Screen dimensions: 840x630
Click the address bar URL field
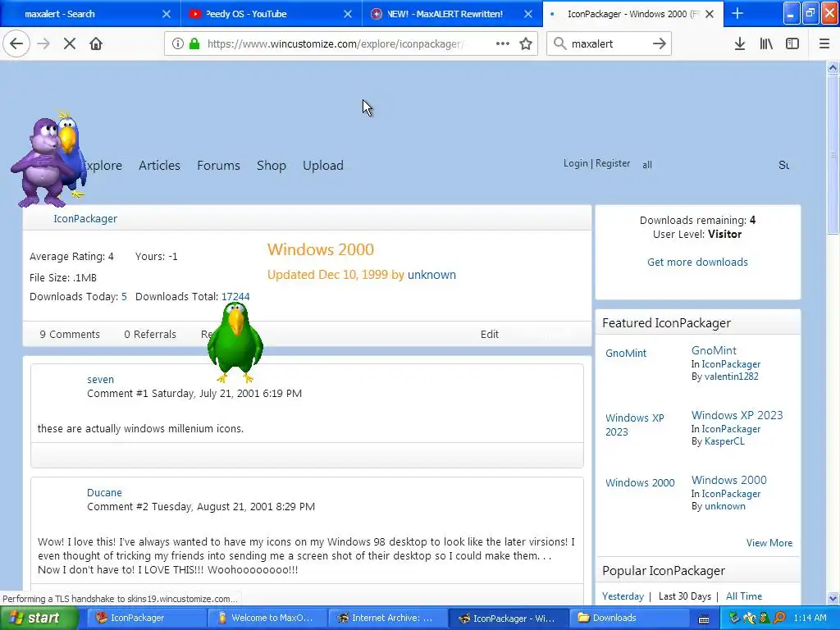tap(336, 43)
